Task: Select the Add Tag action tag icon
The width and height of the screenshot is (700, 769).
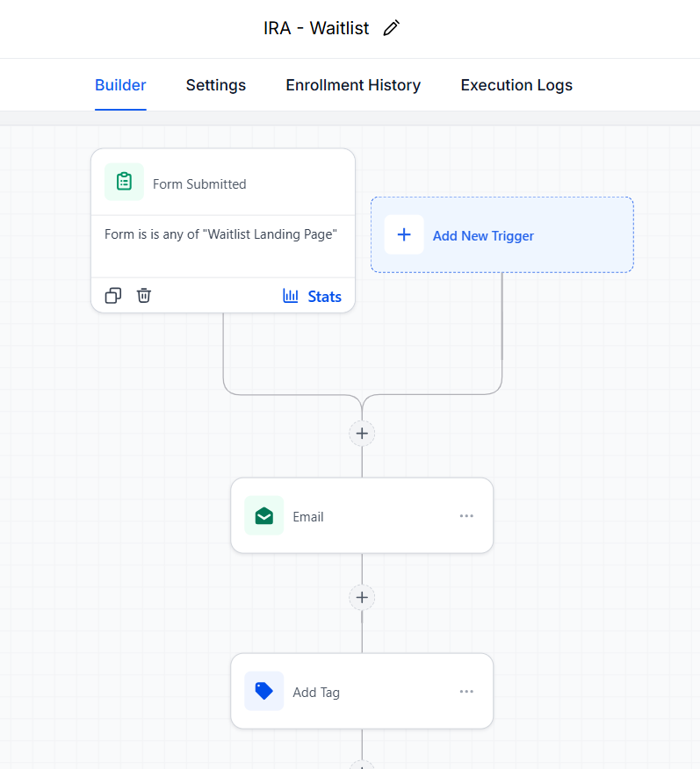Action: point(263,691)
